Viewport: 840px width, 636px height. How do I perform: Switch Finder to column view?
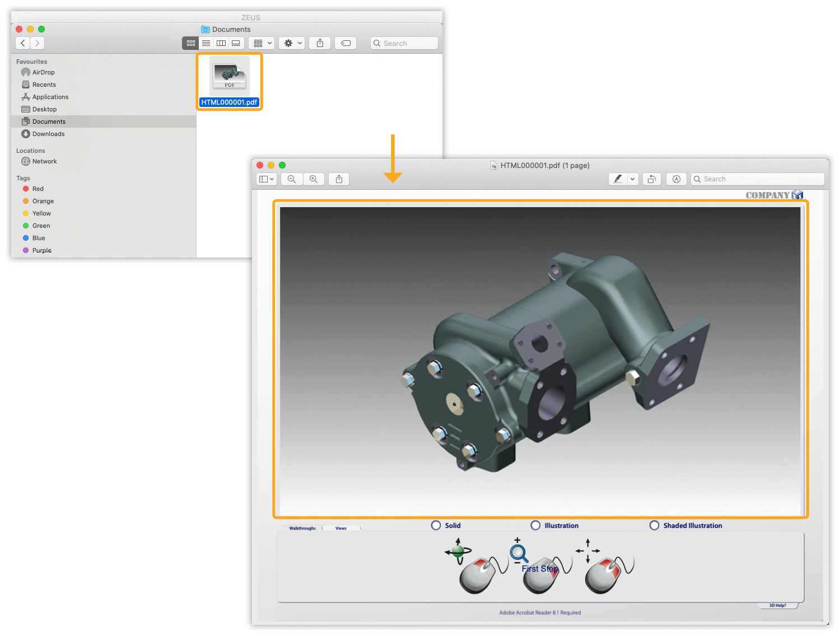click(x=221, y=43)
